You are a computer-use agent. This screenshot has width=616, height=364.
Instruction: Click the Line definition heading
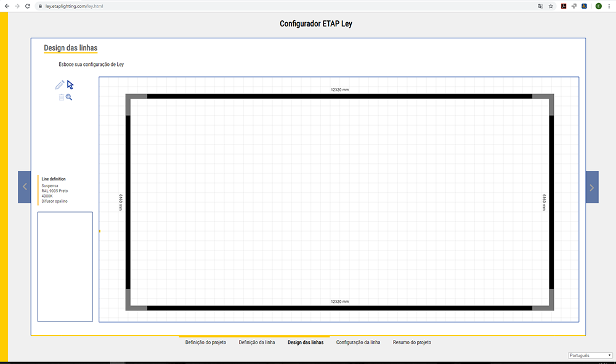point(54,179)
